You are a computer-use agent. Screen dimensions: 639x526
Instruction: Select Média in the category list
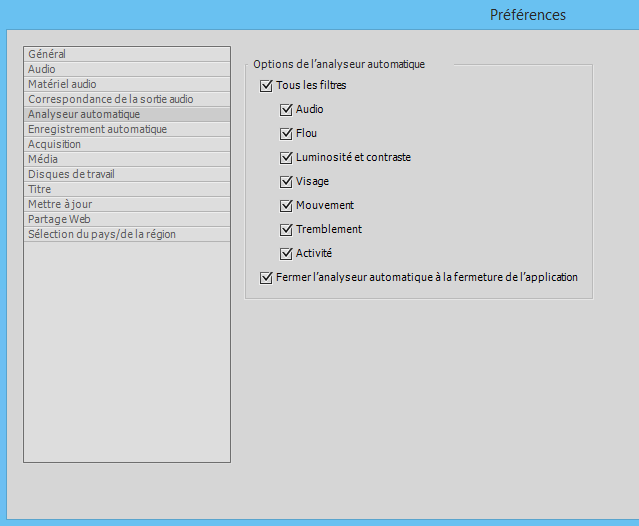43,159
